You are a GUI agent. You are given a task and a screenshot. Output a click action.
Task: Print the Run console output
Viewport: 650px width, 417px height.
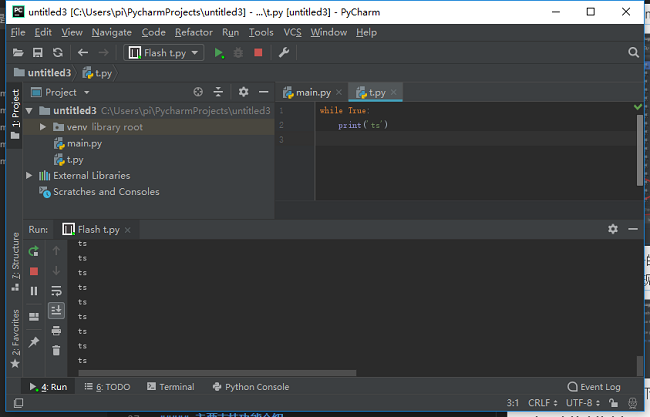click(56, 330)
